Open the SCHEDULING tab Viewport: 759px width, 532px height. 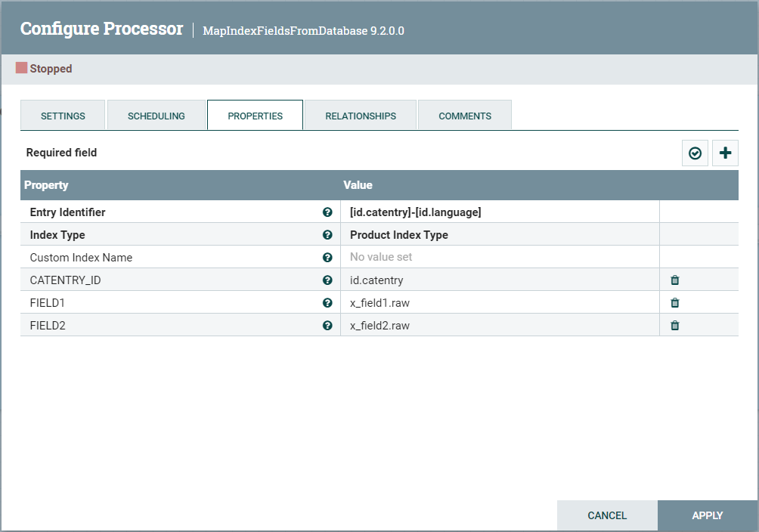pyautogui.click(x=156, y=116)
